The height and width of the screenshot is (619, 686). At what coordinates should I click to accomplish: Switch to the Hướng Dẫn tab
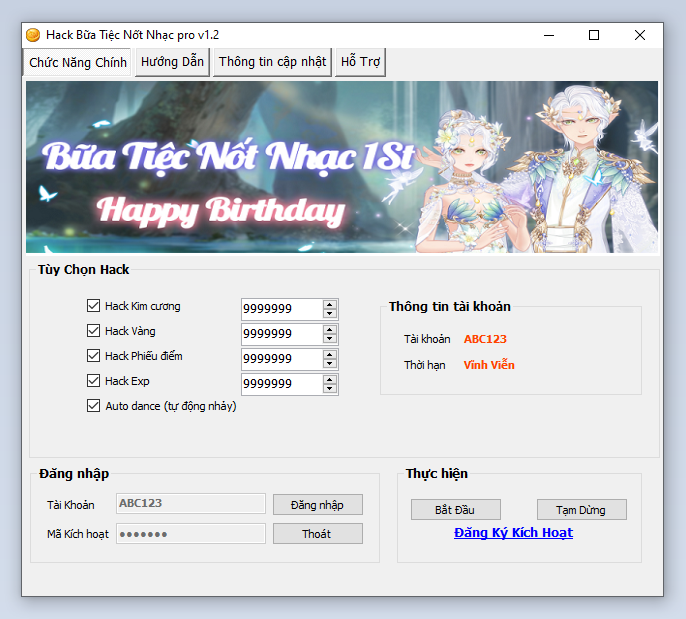coord(172,62)
